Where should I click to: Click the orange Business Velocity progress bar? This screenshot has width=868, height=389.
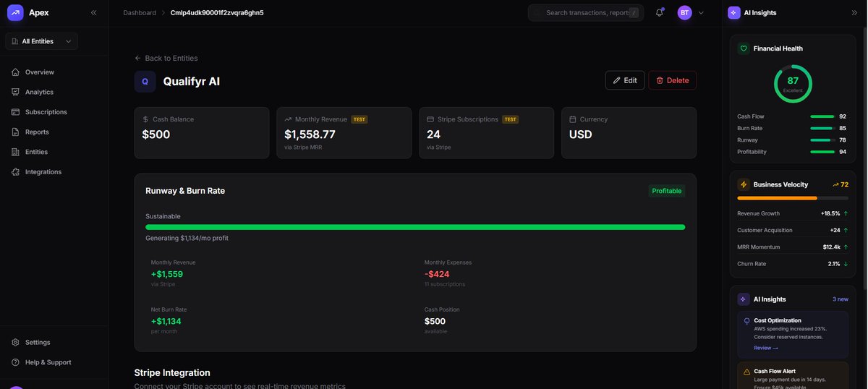click(x=793, y=198)
